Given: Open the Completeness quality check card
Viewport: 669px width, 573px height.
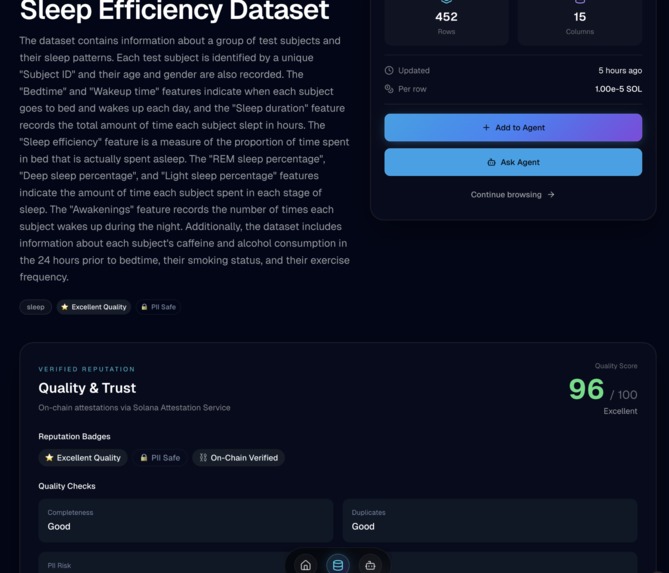Looking at the screenshot, I should [x=186, y=521].
